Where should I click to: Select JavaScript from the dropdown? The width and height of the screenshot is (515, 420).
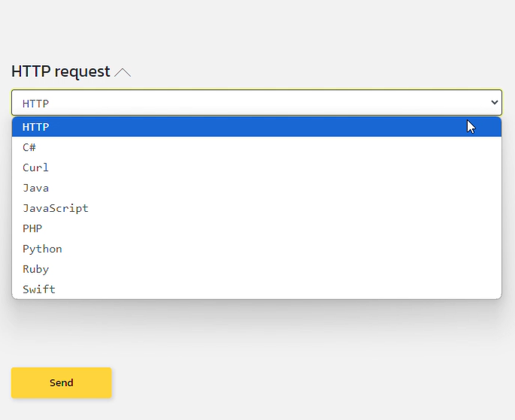click(x=256, y=208)
